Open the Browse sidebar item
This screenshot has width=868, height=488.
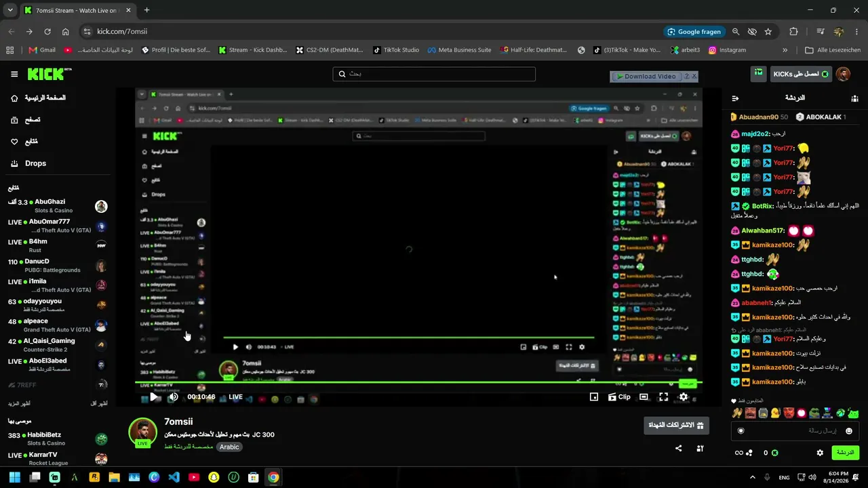(x=26, y=120)
